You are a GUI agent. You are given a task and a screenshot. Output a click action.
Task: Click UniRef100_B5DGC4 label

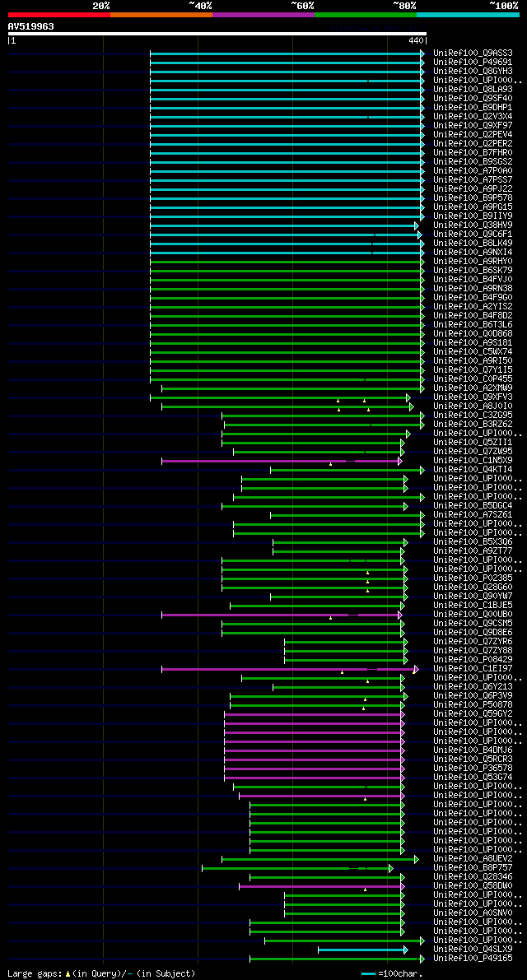coord(473,506)
